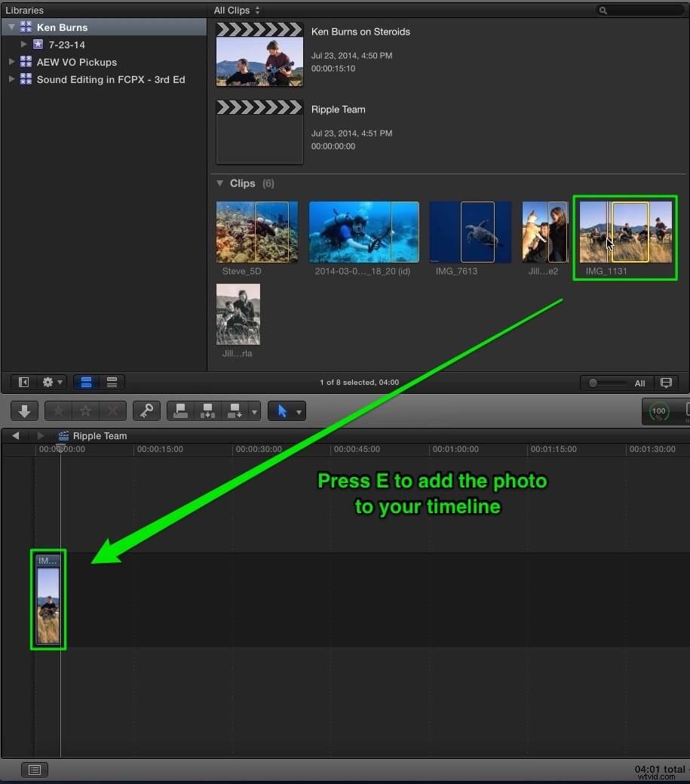Image resolution: width=690 pixels, height=784 pixels.
Task: Click the Ripple Team timeline tab
Action: pos(100,435)
